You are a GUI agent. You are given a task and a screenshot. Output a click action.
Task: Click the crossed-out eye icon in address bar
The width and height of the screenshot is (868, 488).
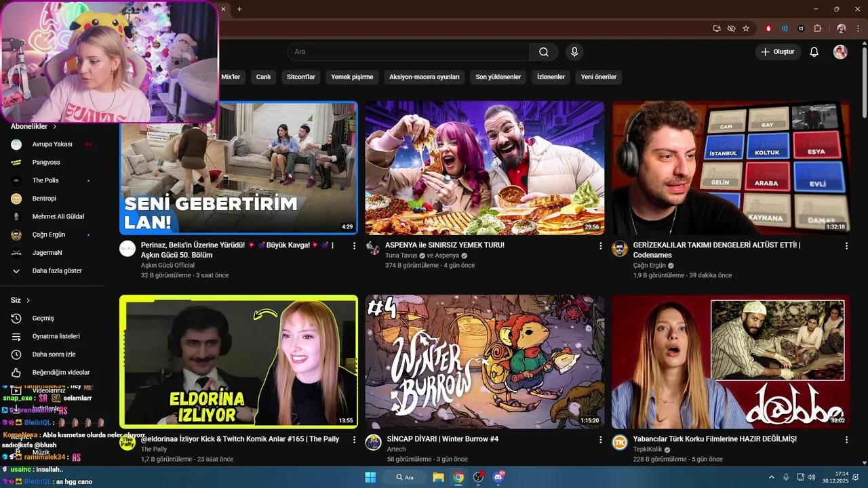click(x=731, y=28)
